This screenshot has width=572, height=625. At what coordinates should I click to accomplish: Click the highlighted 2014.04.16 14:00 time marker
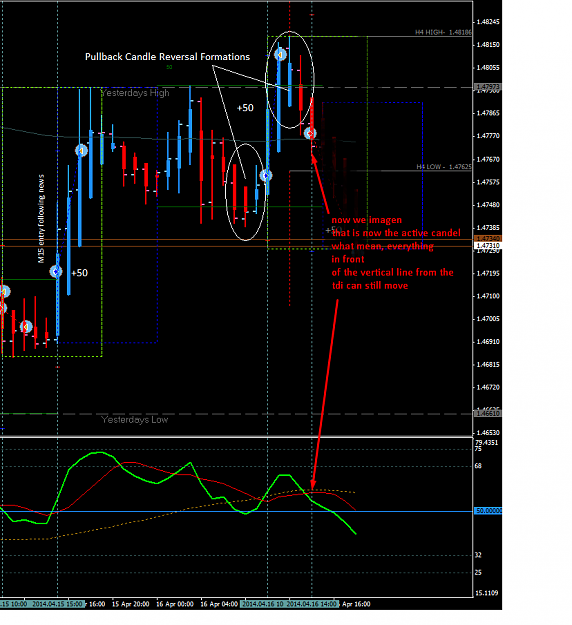click(x=312, y=604)
